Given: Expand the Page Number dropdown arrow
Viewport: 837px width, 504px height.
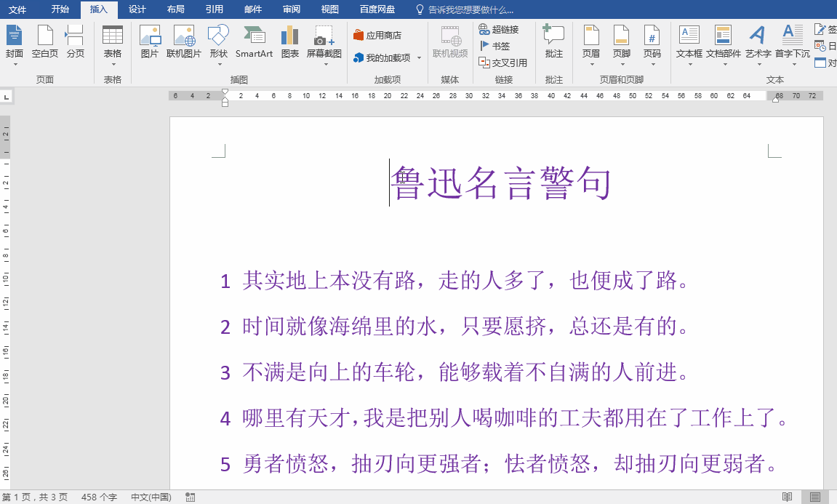Looking at the screenshot, I should pyautogui.click(x=653, y=65).
